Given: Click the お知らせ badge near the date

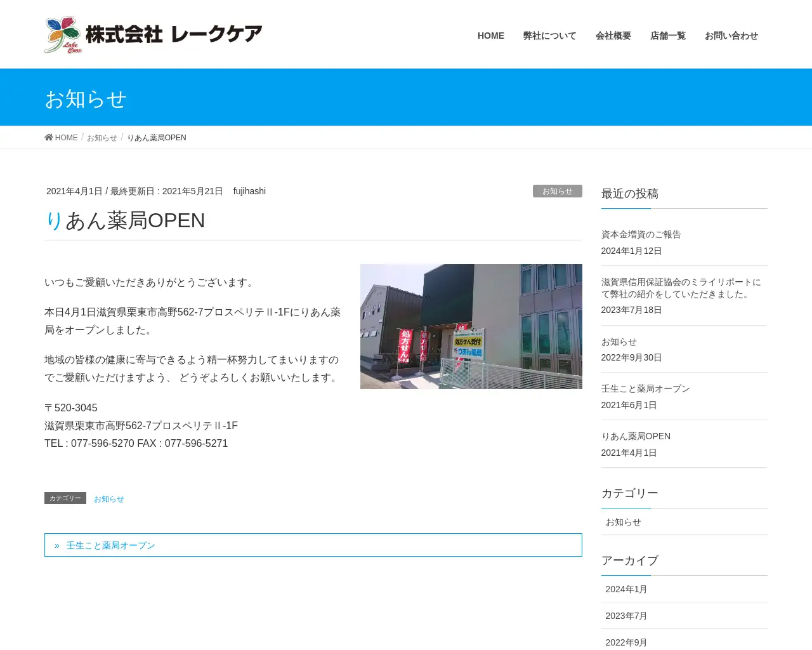Looking at the screenshot, I should [x=557, y=190].
